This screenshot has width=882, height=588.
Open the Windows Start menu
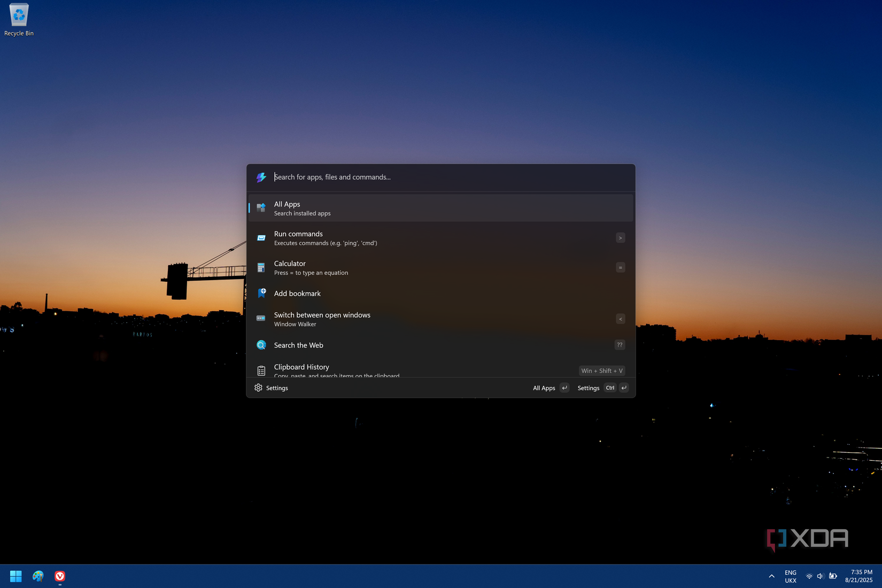point(16,576)
